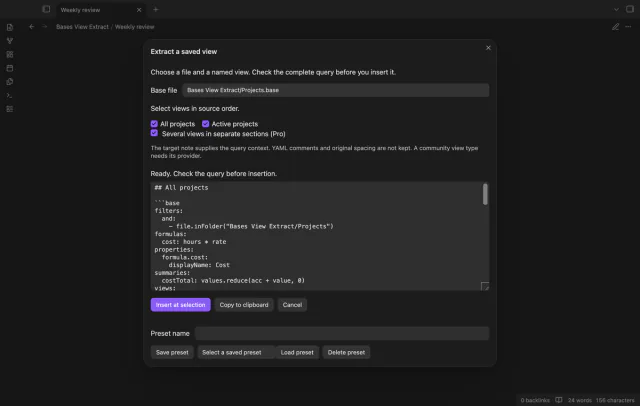Image resolution: width=640 pixels, height=406 pixels.
Task: Open the graph view ribbon icon
Action: pos(10,41)
